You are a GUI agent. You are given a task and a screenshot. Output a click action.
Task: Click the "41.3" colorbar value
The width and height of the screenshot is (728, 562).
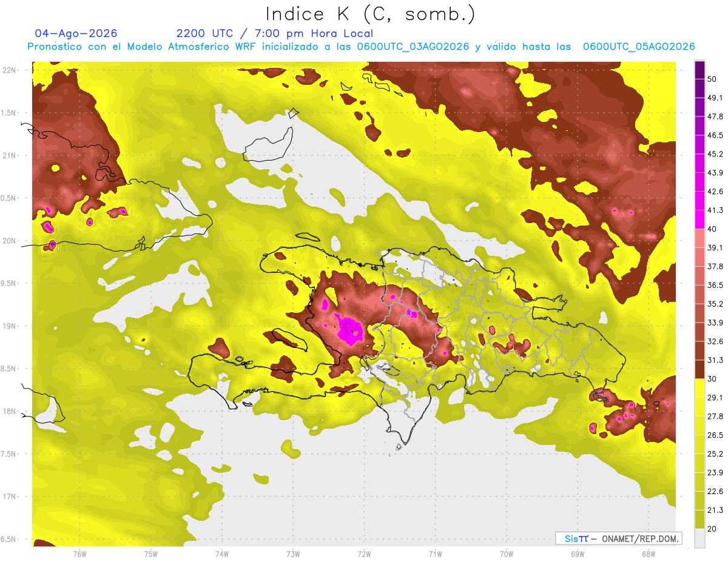pyautogui.click(x=715, y=210)
